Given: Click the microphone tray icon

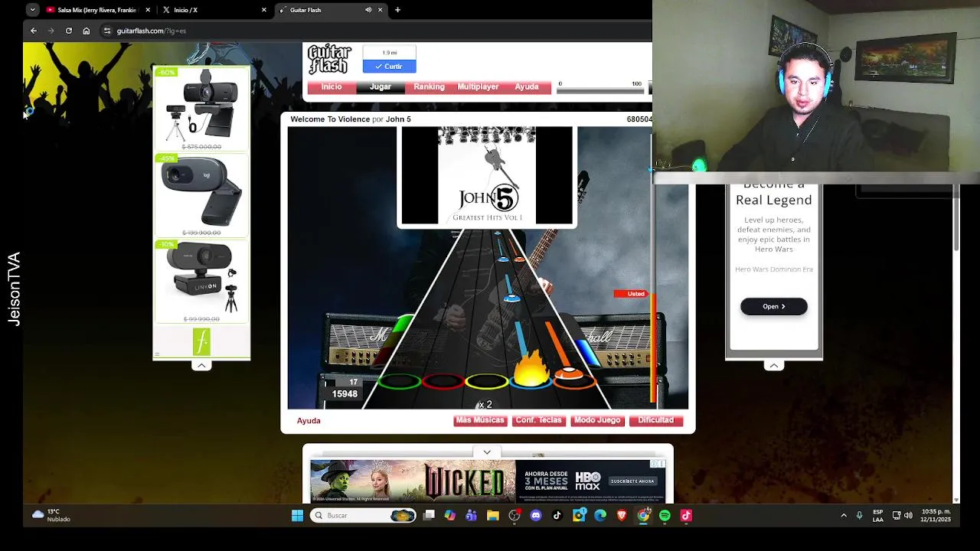Looking at the screenshot, I should (x=860, y=516).
